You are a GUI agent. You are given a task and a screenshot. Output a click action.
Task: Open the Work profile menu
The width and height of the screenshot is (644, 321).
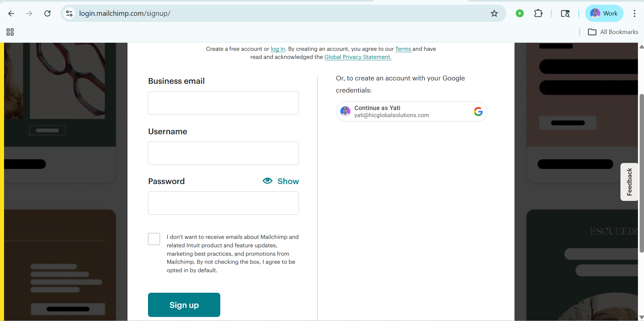[x=604, y=13]
